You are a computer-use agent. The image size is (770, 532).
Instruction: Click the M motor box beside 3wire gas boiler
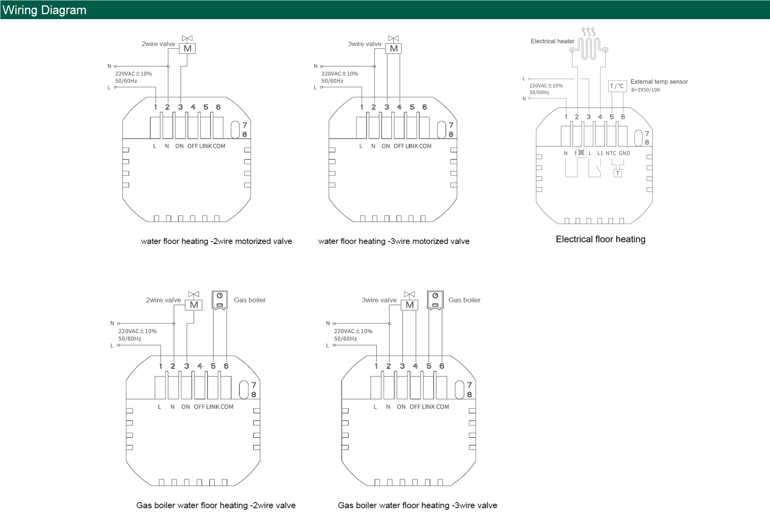[x=410, y=305]
